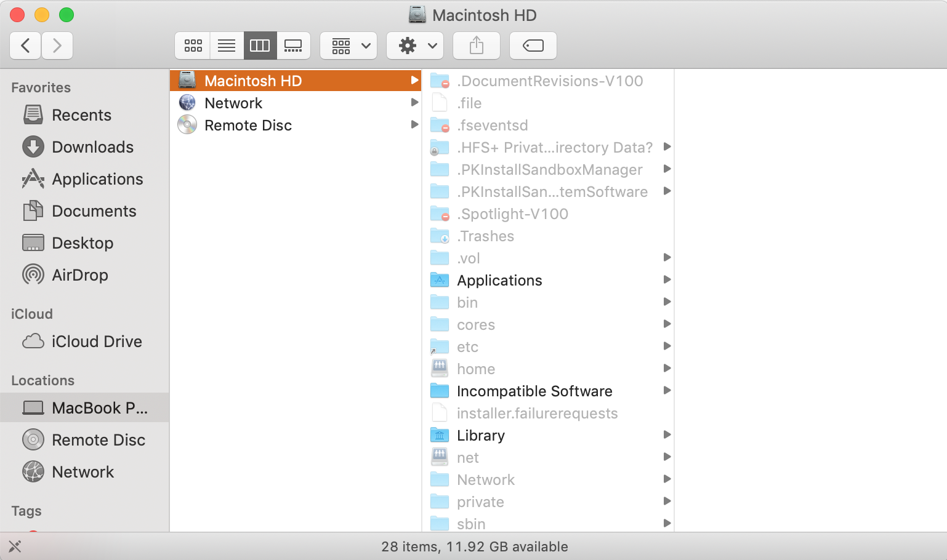This screenshot has height=560, width=947.
Task: Open Applications in the sidebar
Action: coord(85,179)
